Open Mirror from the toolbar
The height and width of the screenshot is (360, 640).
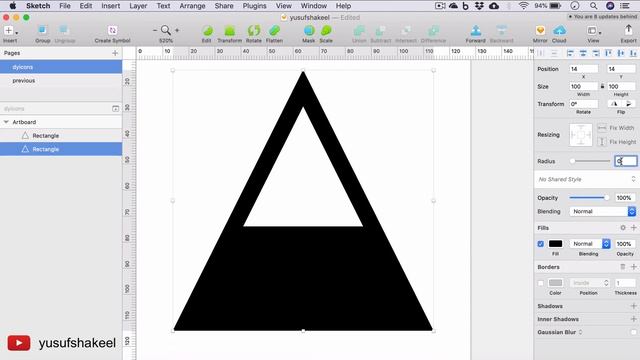click(540, 30)
